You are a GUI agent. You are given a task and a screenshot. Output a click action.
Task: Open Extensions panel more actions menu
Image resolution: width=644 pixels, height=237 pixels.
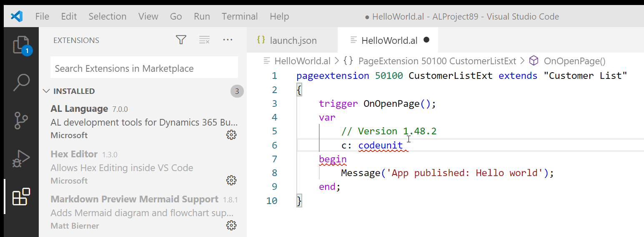click(x=227, y=40)
